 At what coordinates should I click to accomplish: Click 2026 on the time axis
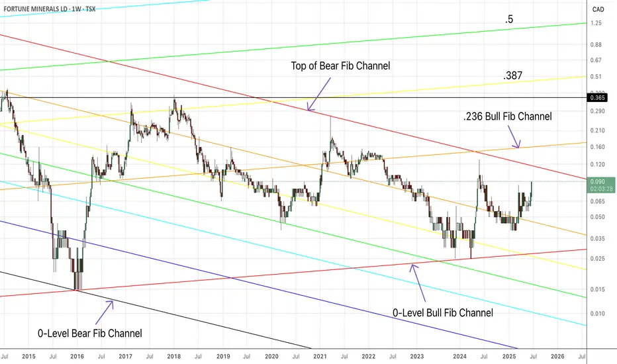557,357
